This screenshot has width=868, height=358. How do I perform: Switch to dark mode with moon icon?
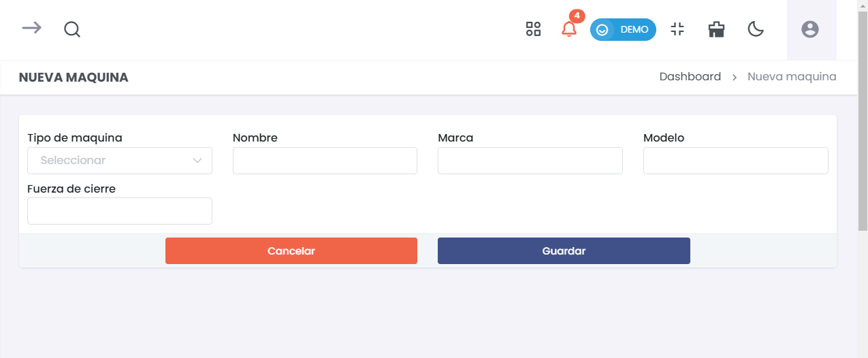click(756, 29)
